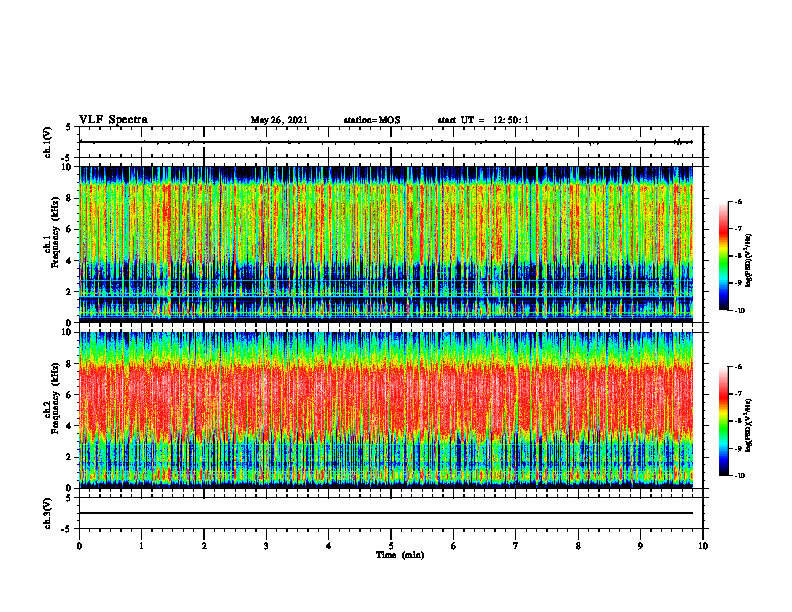The image size is (792, 612).
Task: Click the time axis tick label '8'
Action: pyautogui.click(x=578, y=546)
